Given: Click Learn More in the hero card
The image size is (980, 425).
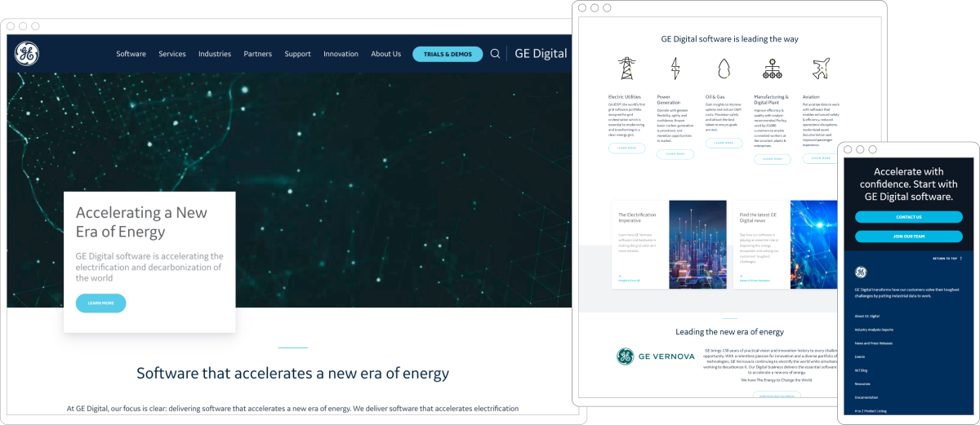Looking at the screenshot, I should tap(101, 303).
